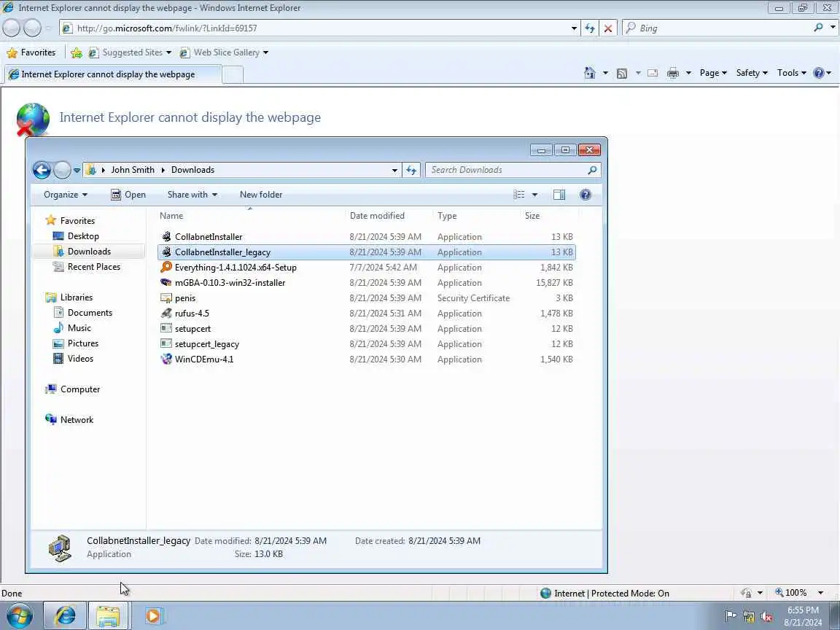The height and width of the screenshot is (630, 840).
Task: Click Internet Explorer home icon
Action: coord(589,73)
